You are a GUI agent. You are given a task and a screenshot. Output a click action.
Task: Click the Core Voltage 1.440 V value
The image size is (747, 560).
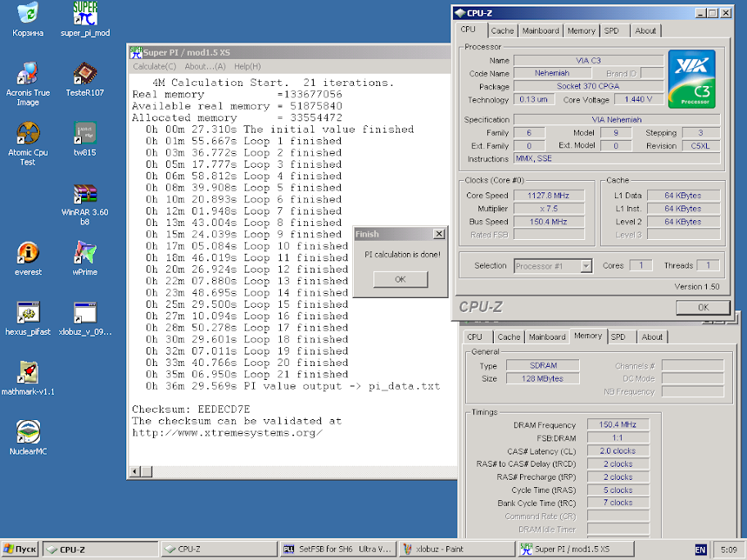(638, 100)
